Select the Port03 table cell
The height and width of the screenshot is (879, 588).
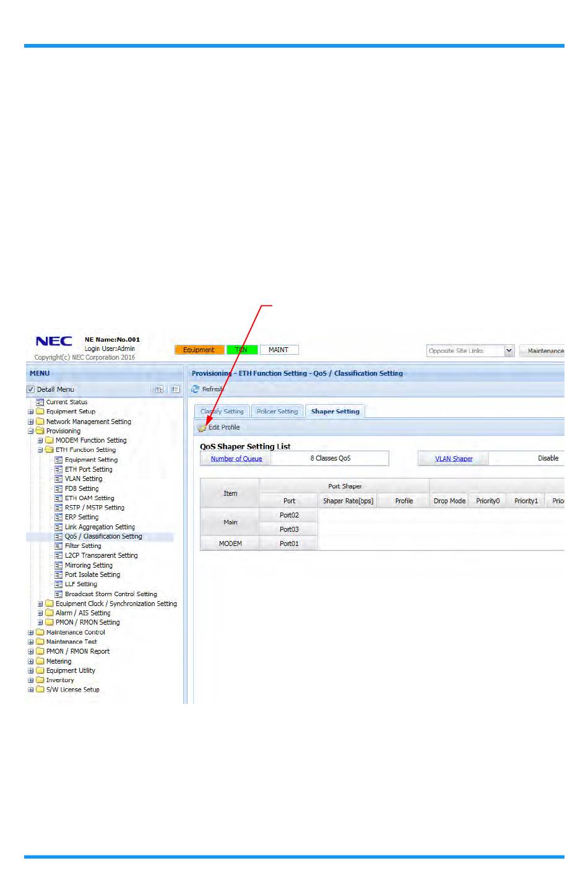[x=289, y=529]
